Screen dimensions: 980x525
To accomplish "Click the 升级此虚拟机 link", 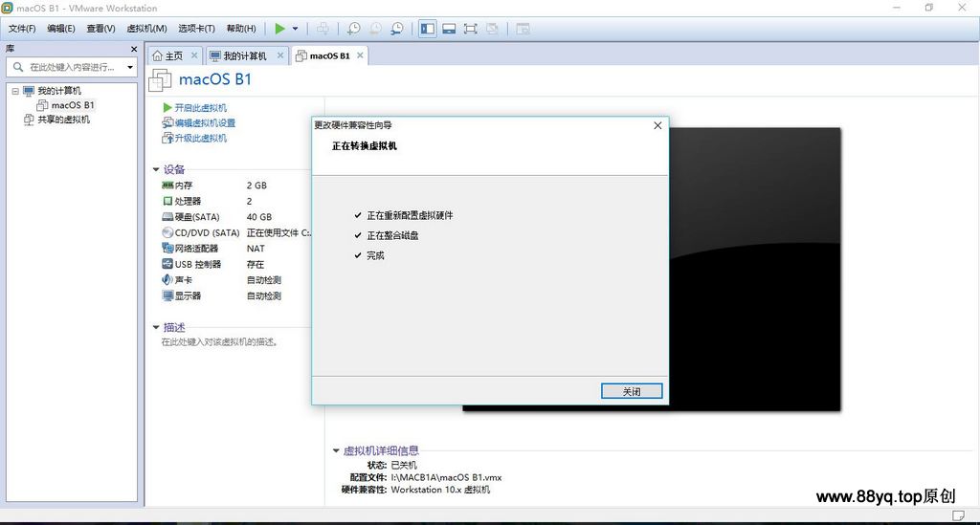I will 200,138.
